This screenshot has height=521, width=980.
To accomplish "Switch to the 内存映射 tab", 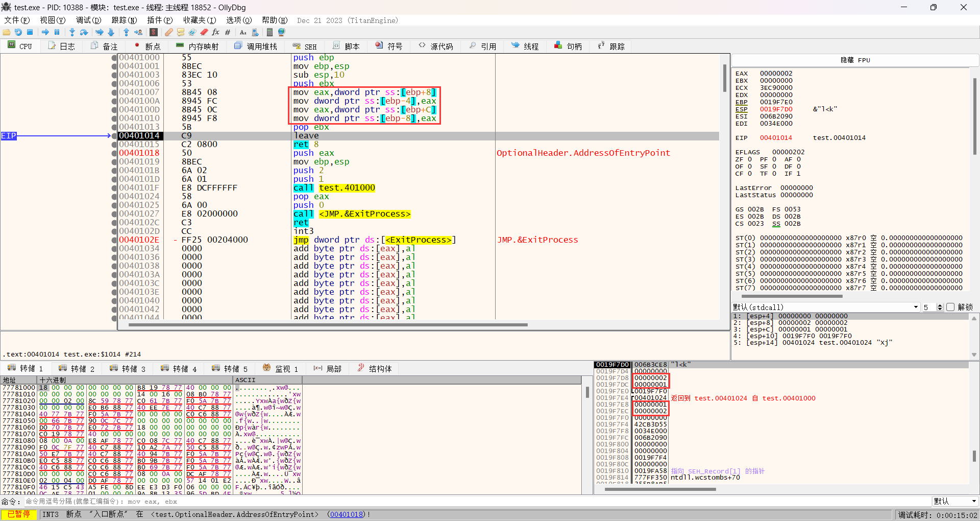I will tap(198, 46).
